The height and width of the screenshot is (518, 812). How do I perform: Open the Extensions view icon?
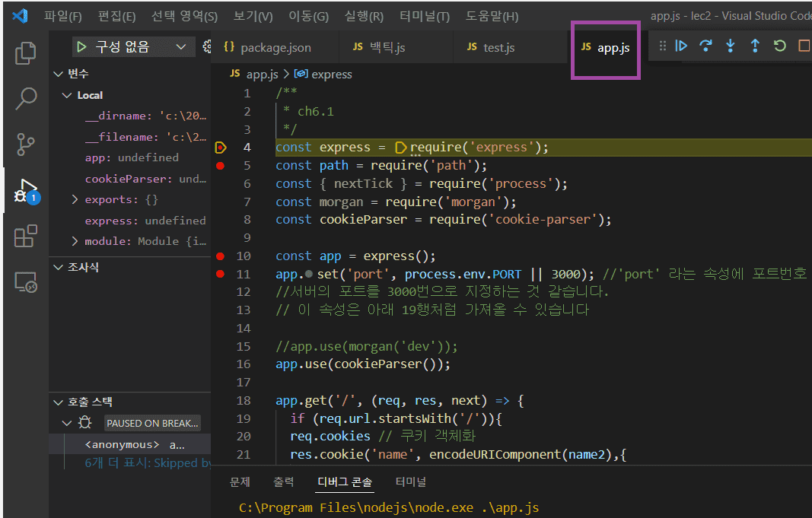[26, 237]
